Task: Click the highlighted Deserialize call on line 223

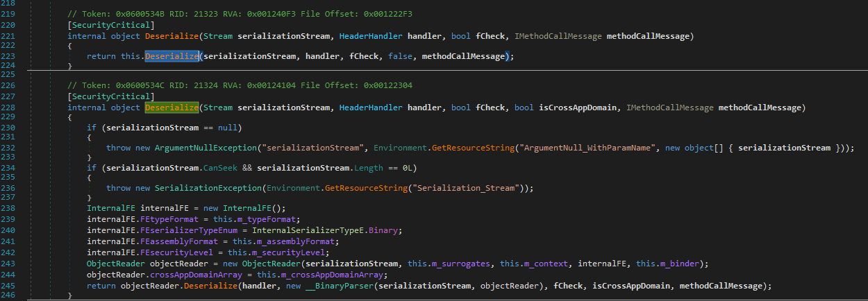Action: pyautogui.click(x=172, y=56)
